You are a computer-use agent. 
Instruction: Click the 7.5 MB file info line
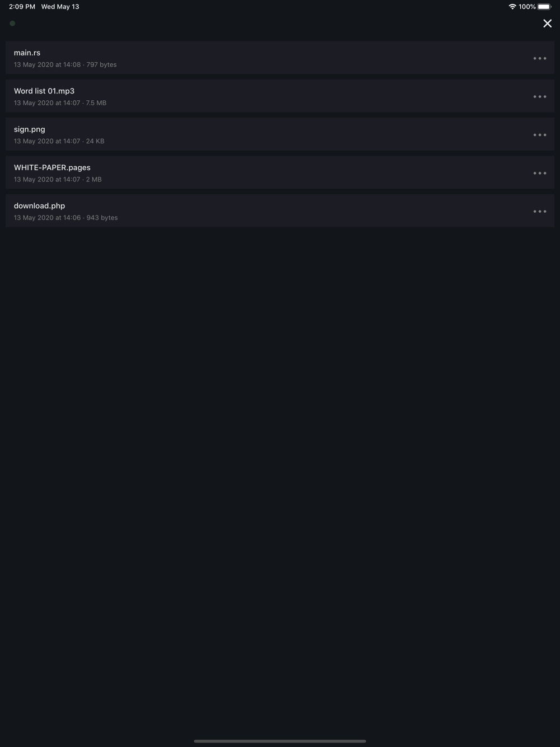click(60, 103)
